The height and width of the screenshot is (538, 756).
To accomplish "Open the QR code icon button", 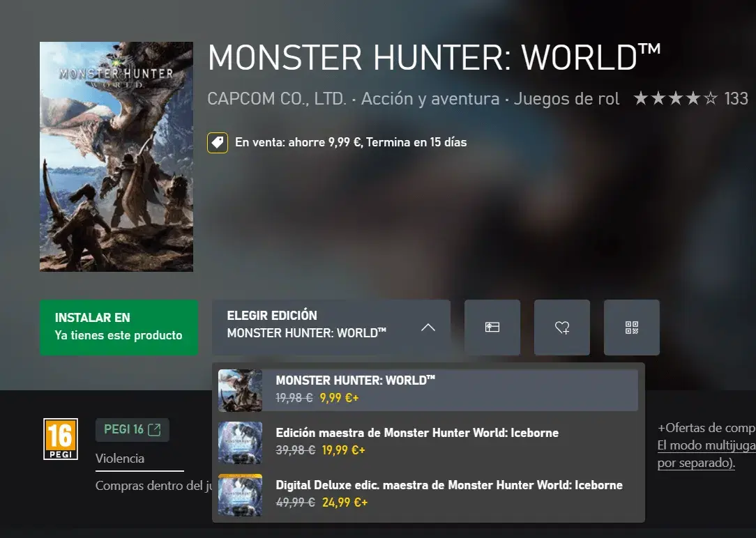I will coord(632,328).
